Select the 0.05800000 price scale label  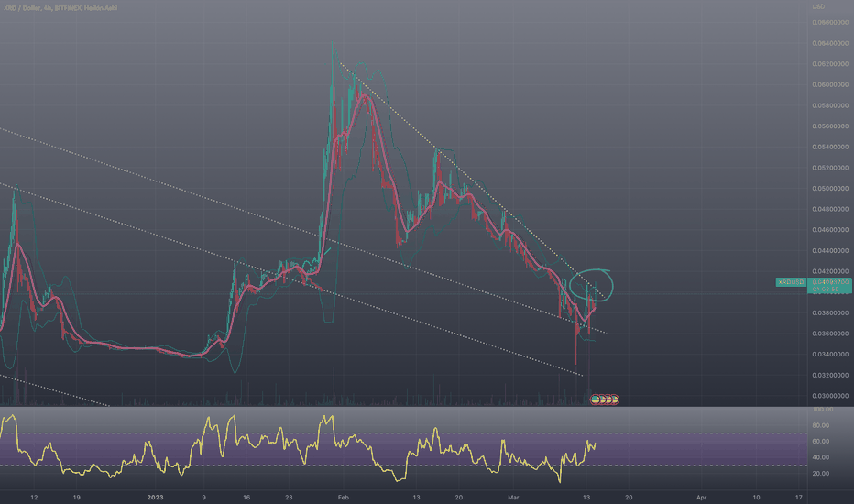click(x=830, y=105)
